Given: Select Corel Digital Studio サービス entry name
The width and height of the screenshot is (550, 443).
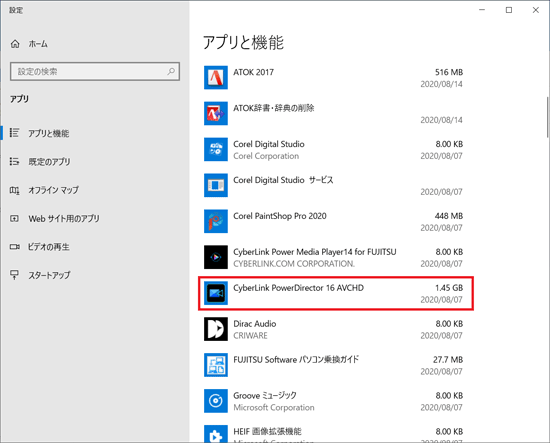Looking at the screenshot, I should click(x=283, y=180).
